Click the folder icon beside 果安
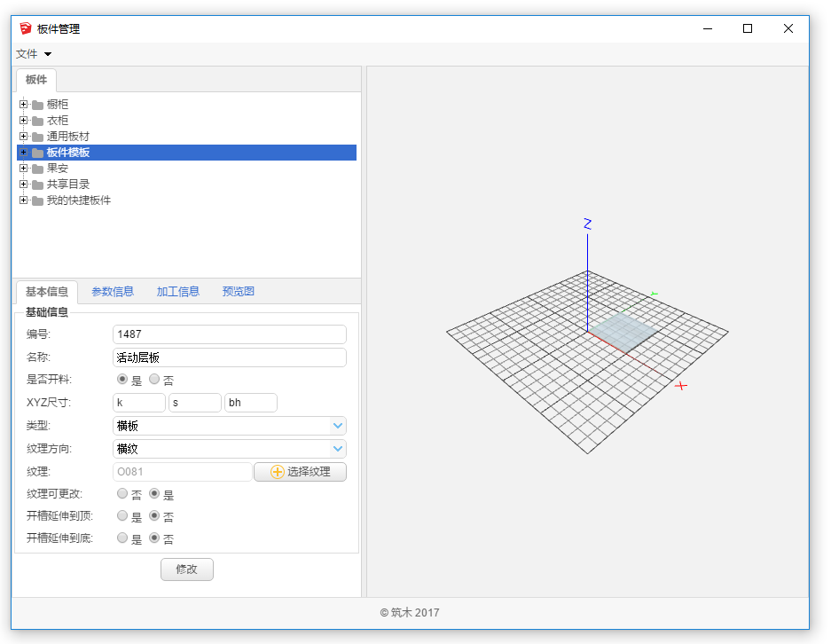 pos(37,169)
